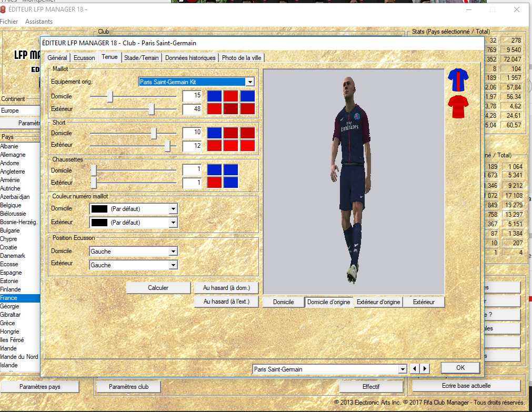532x412 pixels.
Task: Select the Domicile preview button
Action: tap(283, 302)
